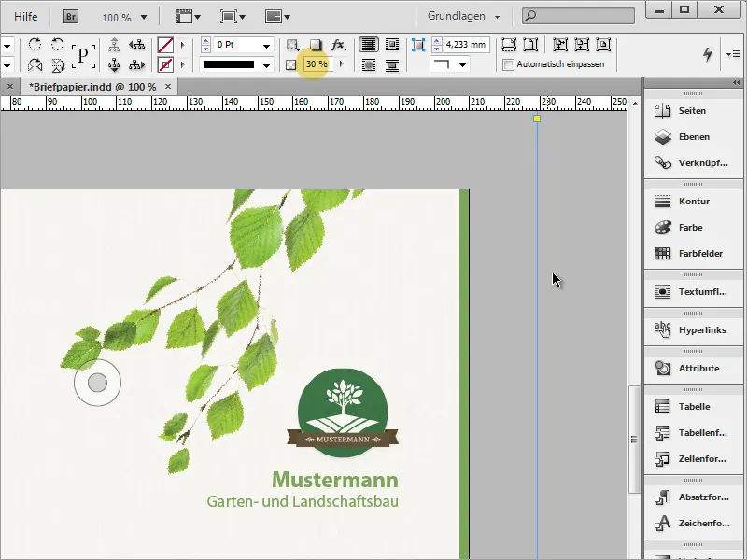Open the fx effects menu

pos(339,45)
